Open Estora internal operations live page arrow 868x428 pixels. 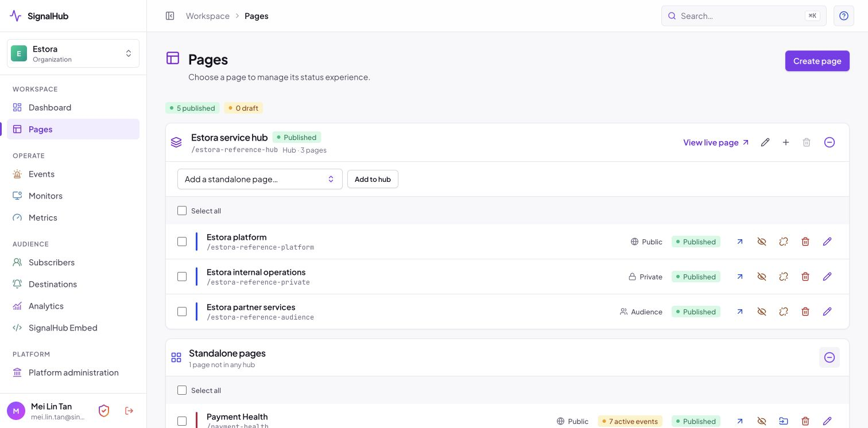[x=740, y=277]
